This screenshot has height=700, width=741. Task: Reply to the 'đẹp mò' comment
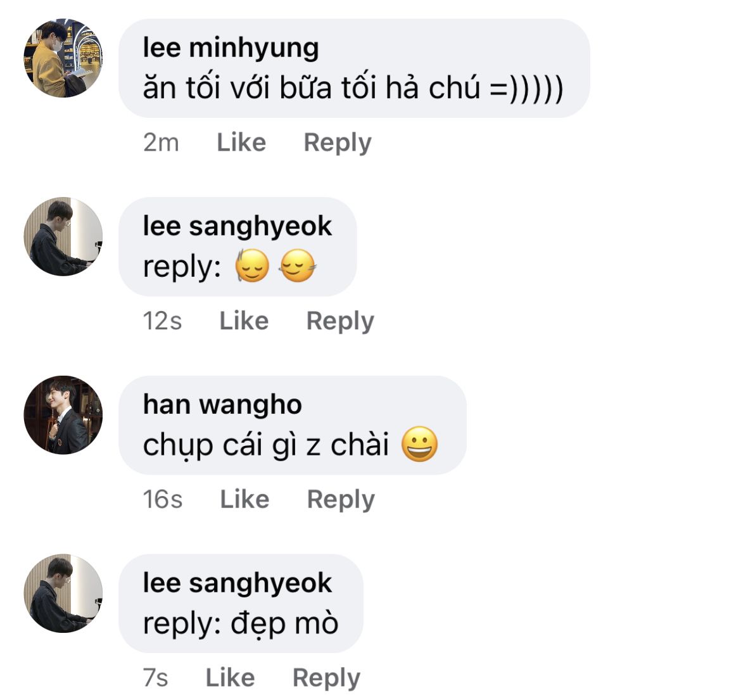(x=327, y=678)
